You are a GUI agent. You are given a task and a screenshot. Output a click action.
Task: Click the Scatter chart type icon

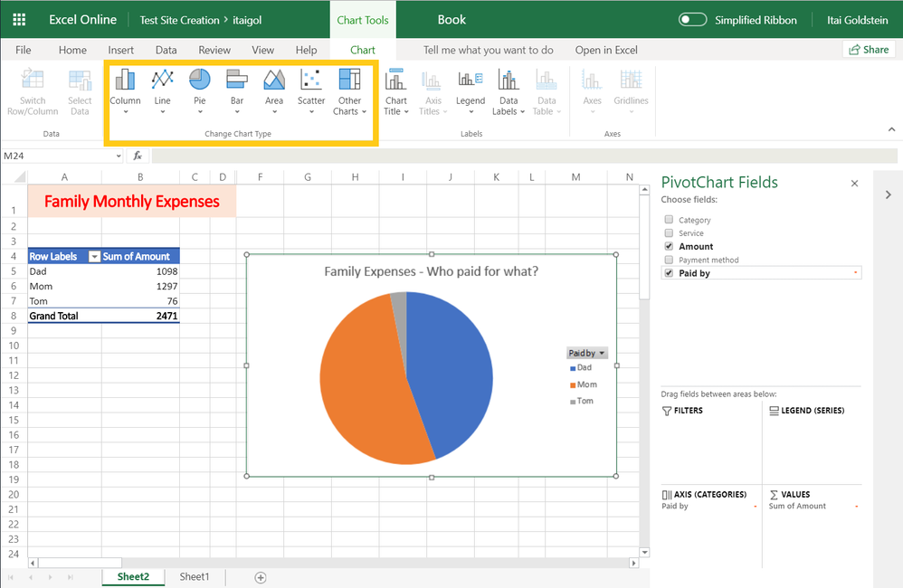[311, 81]
